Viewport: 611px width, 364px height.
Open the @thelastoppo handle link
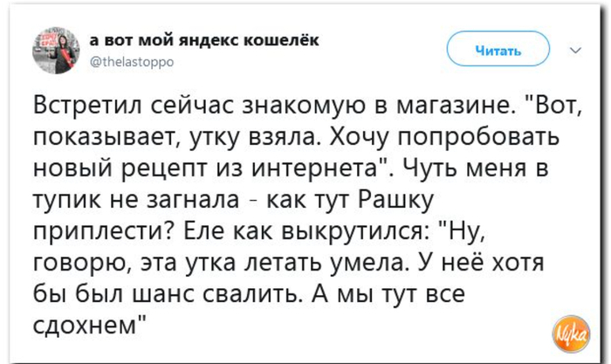pyautogui.click(x=132, y=62)
